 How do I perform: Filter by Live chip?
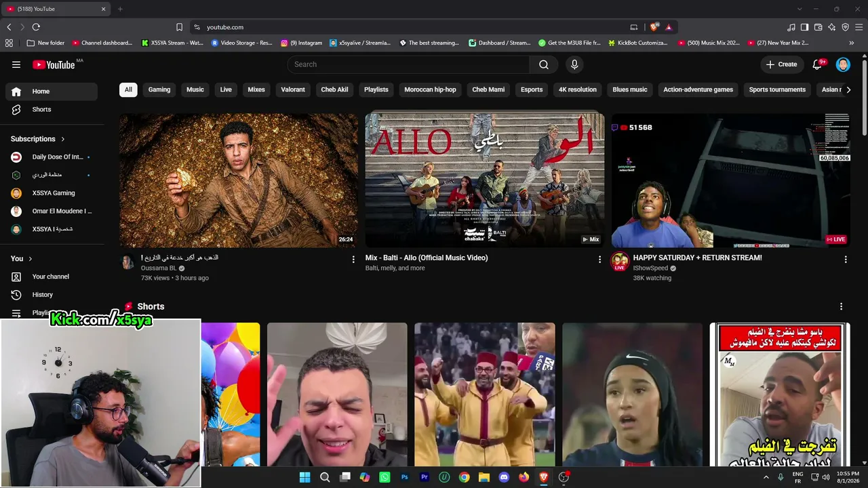(x=226, y=89)
